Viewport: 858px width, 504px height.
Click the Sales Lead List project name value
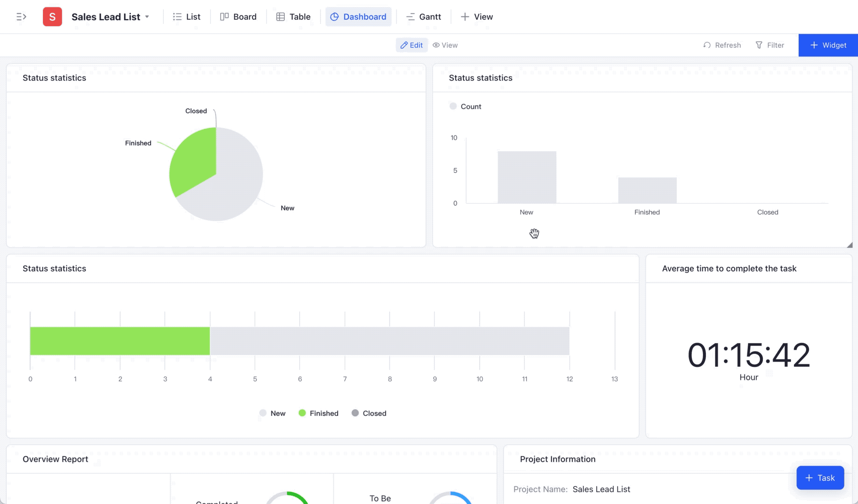(x=601, y=489)
